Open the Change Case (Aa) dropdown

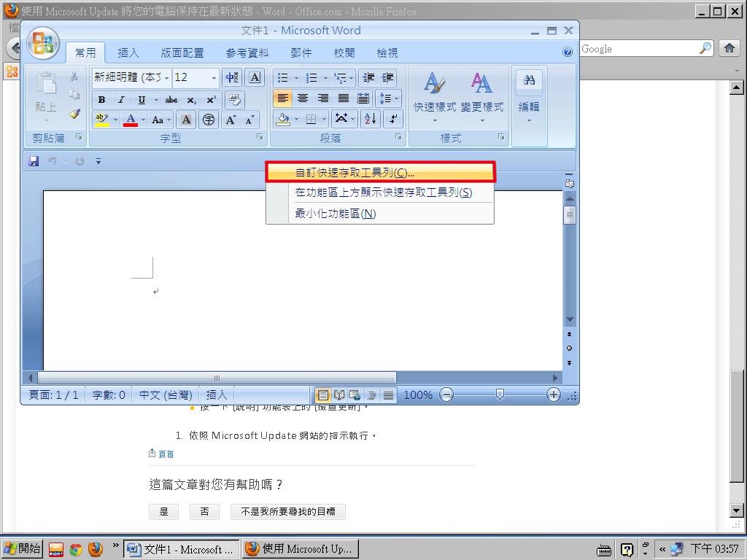click(x=160, y=120)
